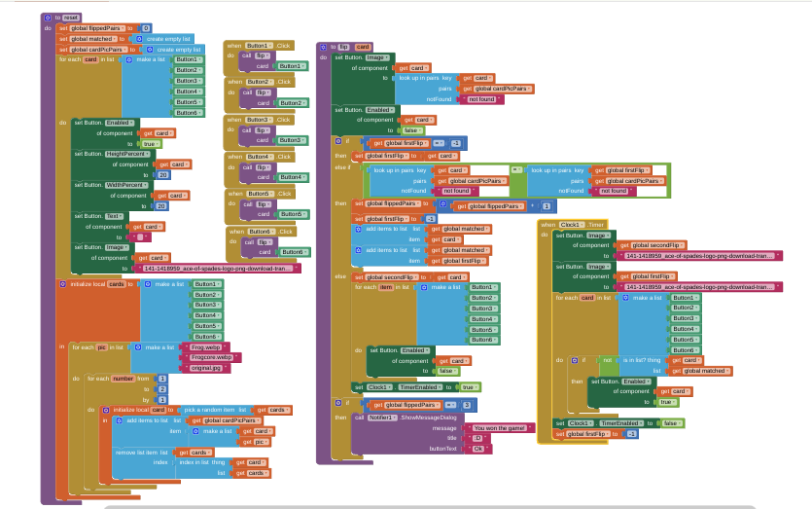This screenshot has width=812, height=509.
Task: Open mutator on 'initialize local cards' block
Action: pos(63,284)
